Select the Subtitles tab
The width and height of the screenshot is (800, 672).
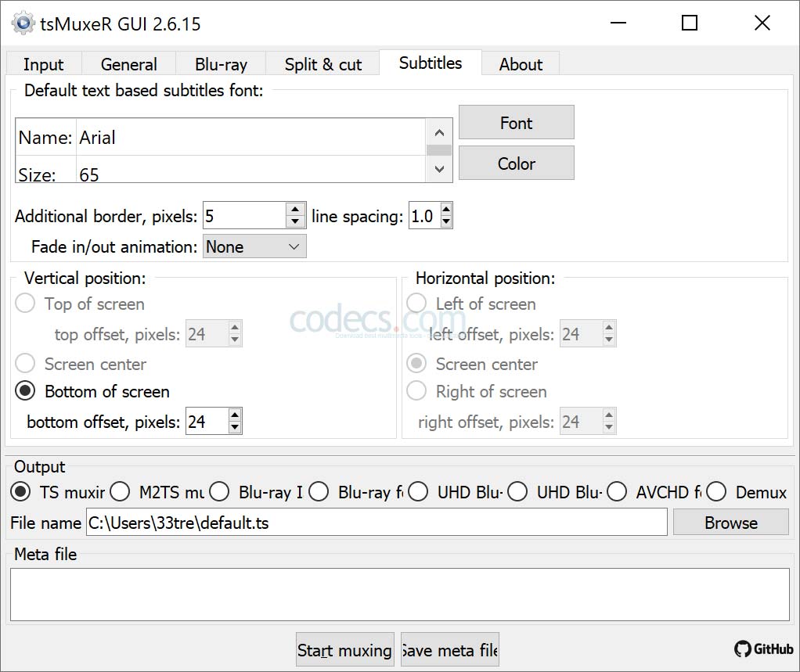(x=430, y=63)
